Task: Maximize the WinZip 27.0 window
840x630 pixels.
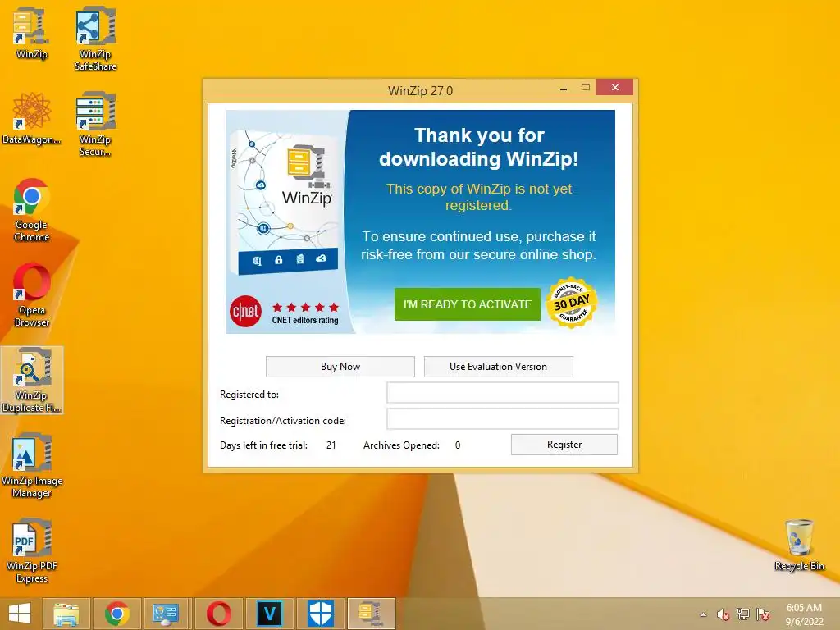Action: tap(586, 87)
